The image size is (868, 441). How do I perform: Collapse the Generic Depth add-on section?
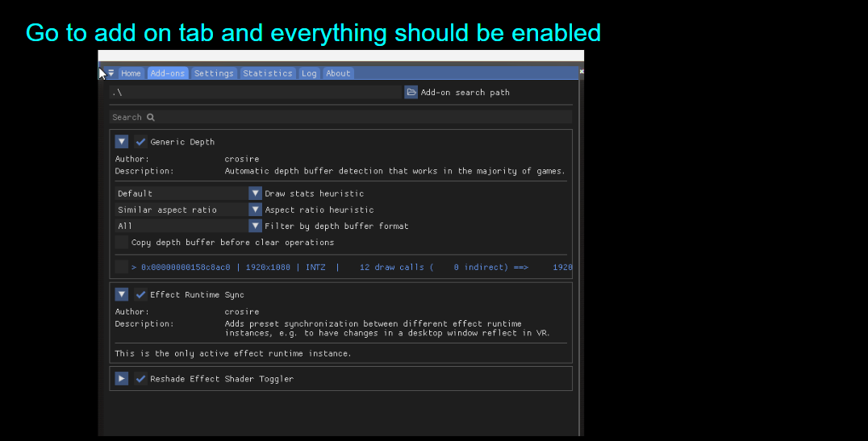pyautogui.click(x=122, y=142)
